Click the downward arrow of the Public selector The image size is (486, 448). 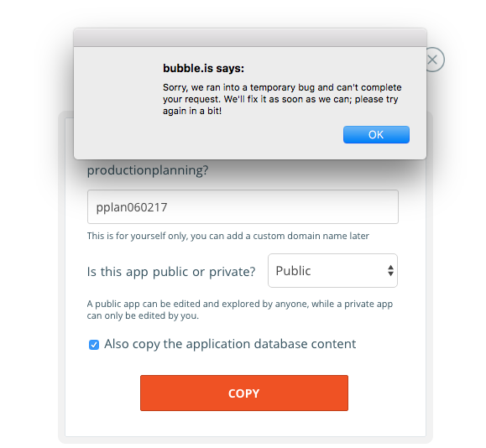390,273
